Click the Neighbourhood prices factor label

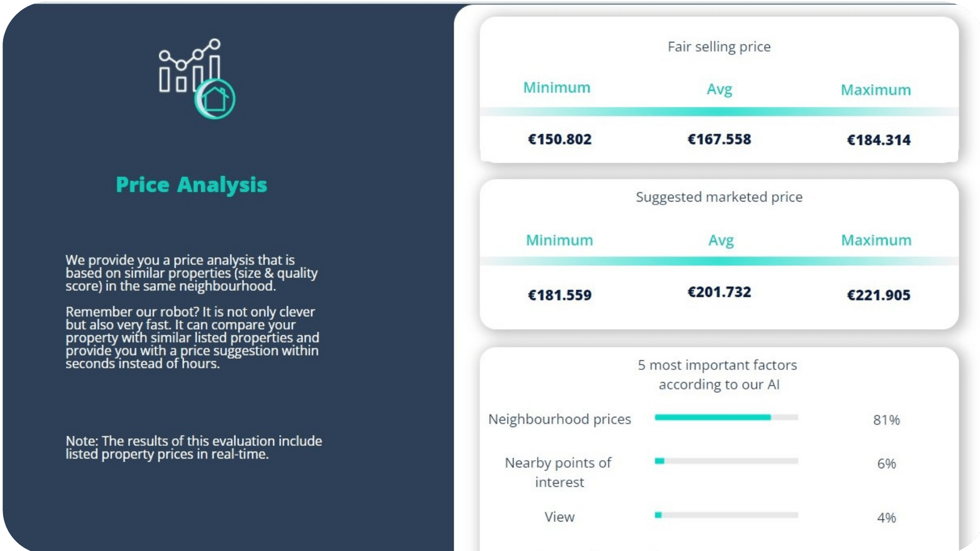559,419
